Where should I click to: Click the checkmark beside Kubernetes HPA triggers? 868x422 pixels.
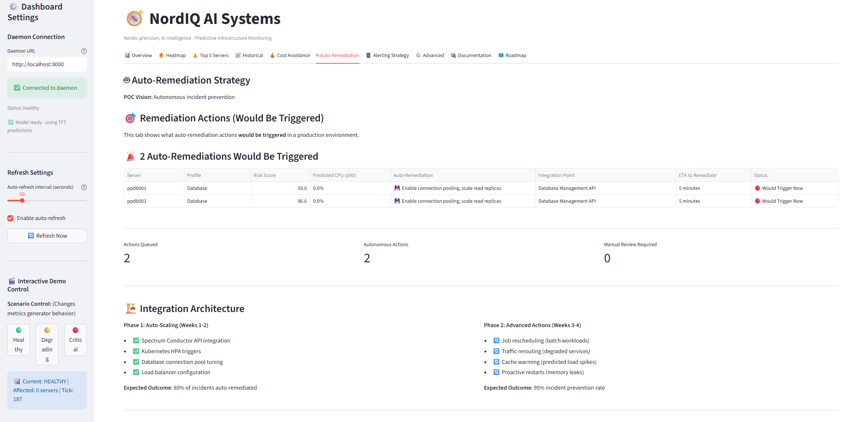point(136,351)
